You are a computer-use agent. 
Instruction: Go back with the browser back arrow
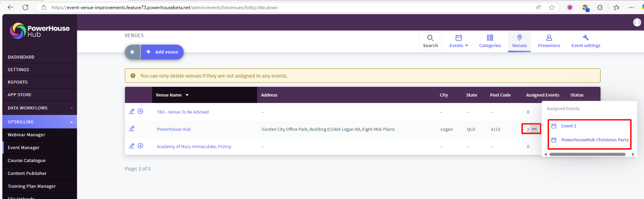click(10, 7)
